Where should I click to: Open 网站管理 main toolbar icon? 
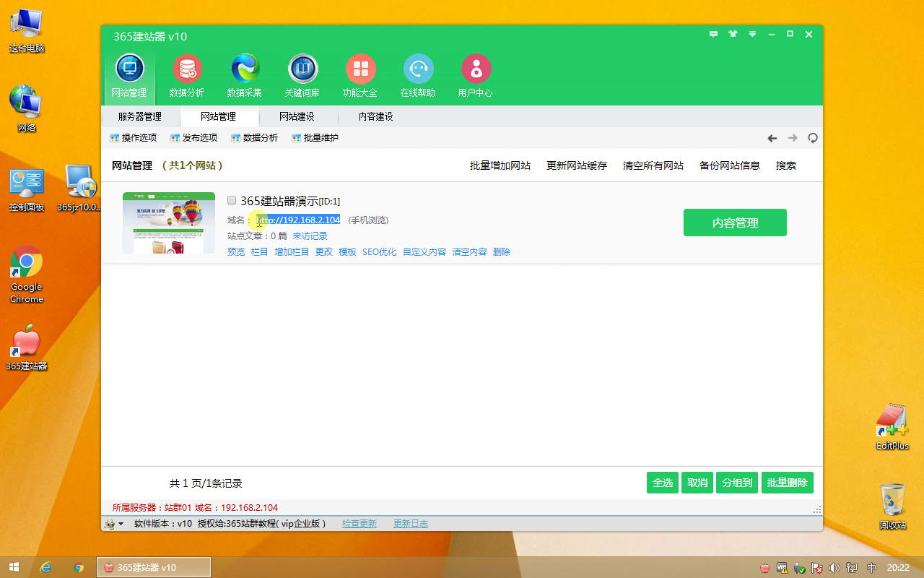[129, 76]
